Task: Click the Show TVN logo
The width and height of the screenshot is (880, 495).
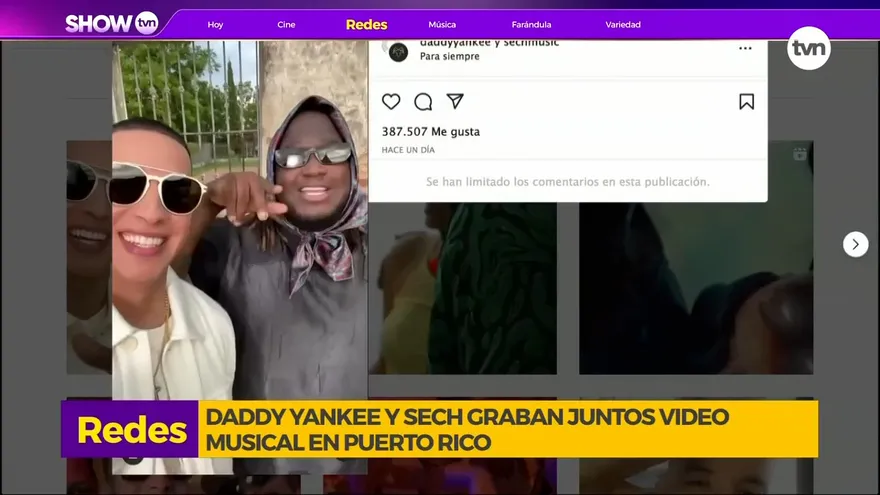Action: coord(112,23)
